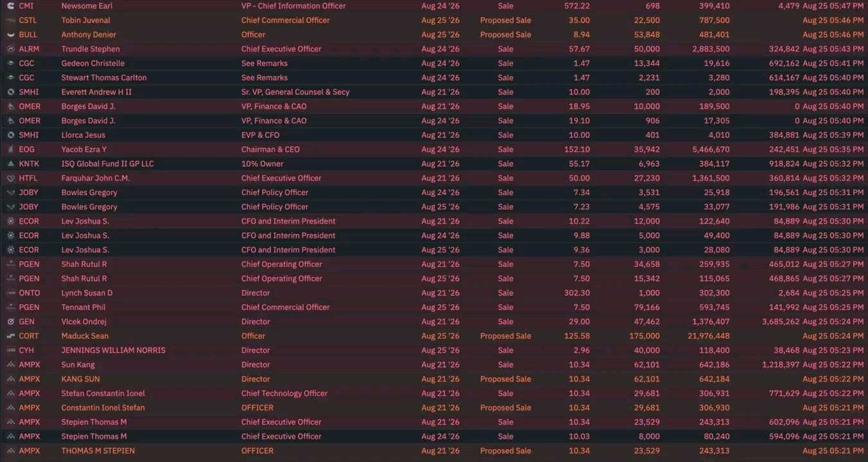This screenshot has width=868, height=462.
Task: Open the Aug 25 05:47 PM filing
Action: click(833, 6)
